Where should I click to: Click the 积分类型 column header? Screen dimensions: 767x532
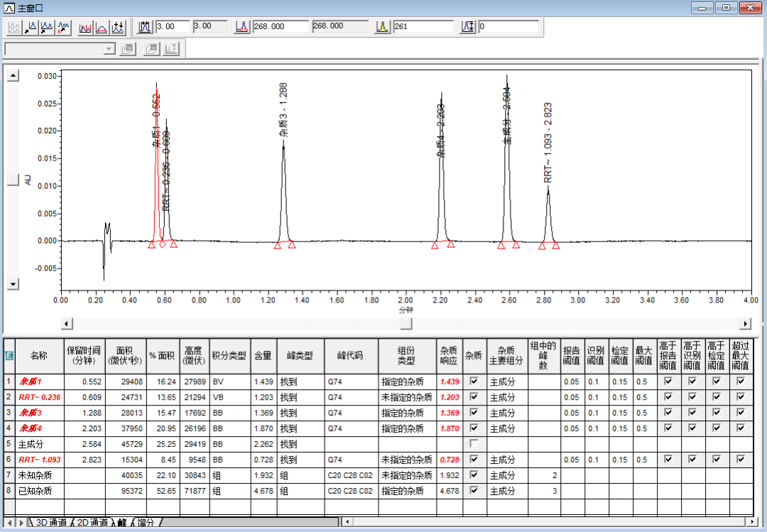(x=229, y=356)
